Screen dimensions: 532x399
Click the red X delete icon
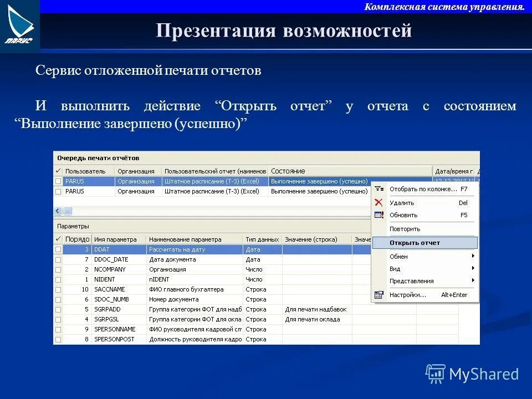(379, 202)
